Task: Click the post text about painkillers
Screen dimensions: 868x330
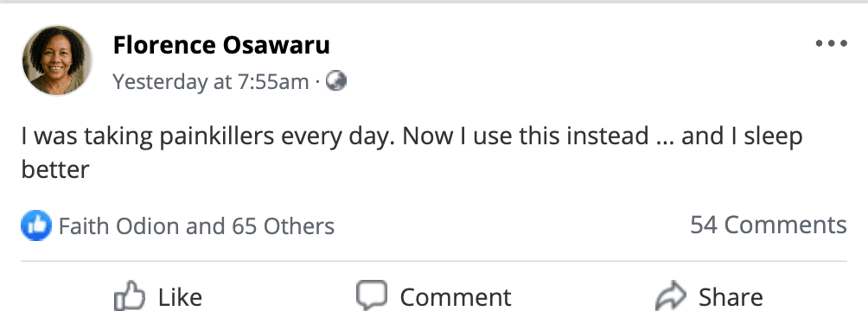Action: coord(412,153)
